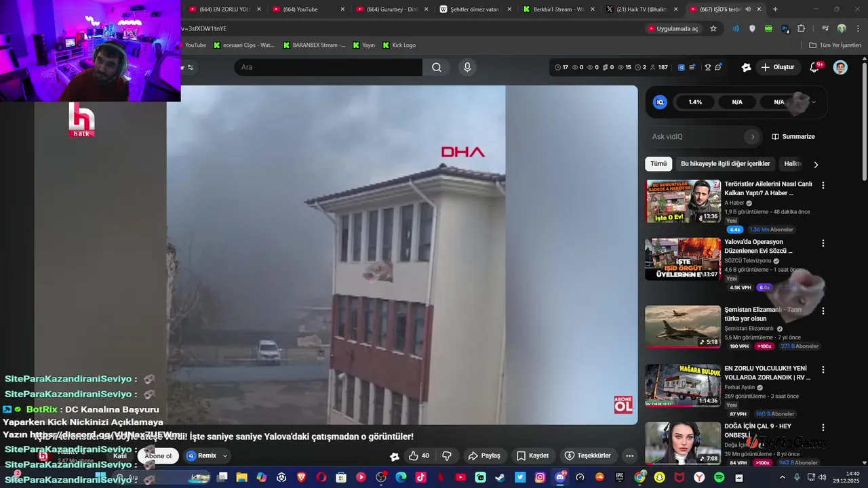
Task: Open Tüm Yer İşaretleri folder
Action: click(835, 45)
